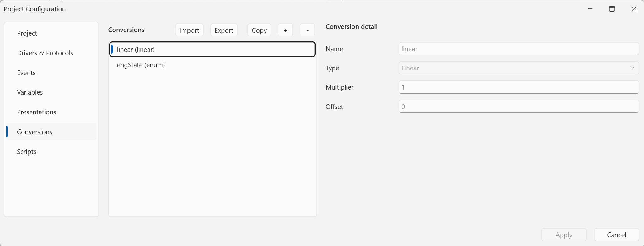The width and height of the screenshot is (644, 246).
Task: Click the Import button
Action: click(x=189, y=30)
